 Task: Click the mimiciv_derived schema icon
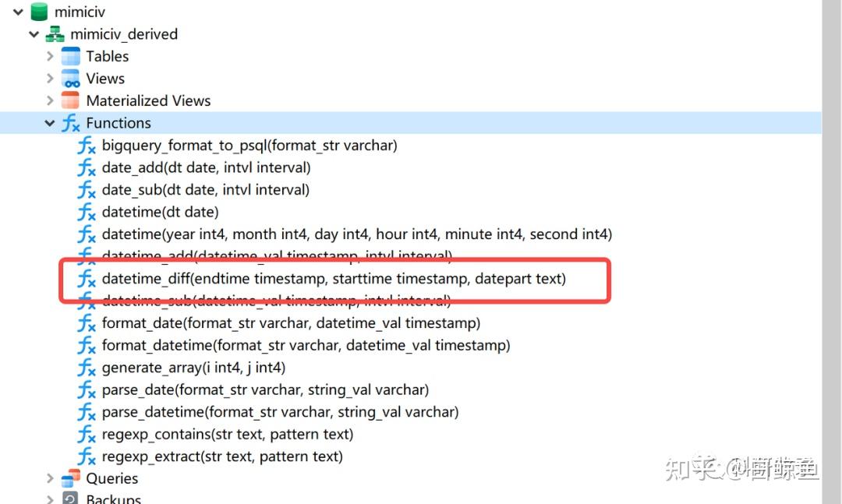(x=55, y=34)
